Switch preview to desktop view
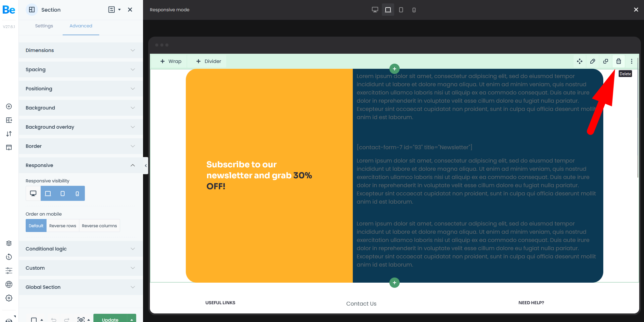Viewport: 644px width, 322px height. [x=375, y=10]
